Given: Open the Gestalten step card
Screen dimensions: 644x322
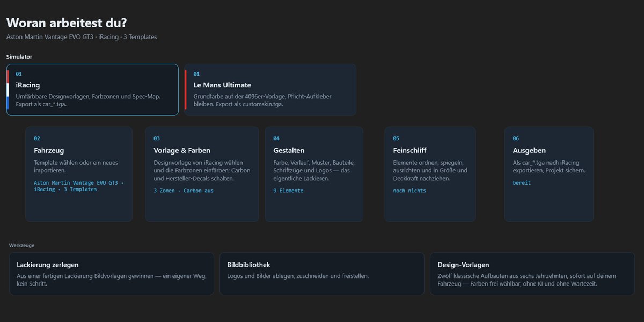Looking at the screenshot, I should tap(314, 174).
